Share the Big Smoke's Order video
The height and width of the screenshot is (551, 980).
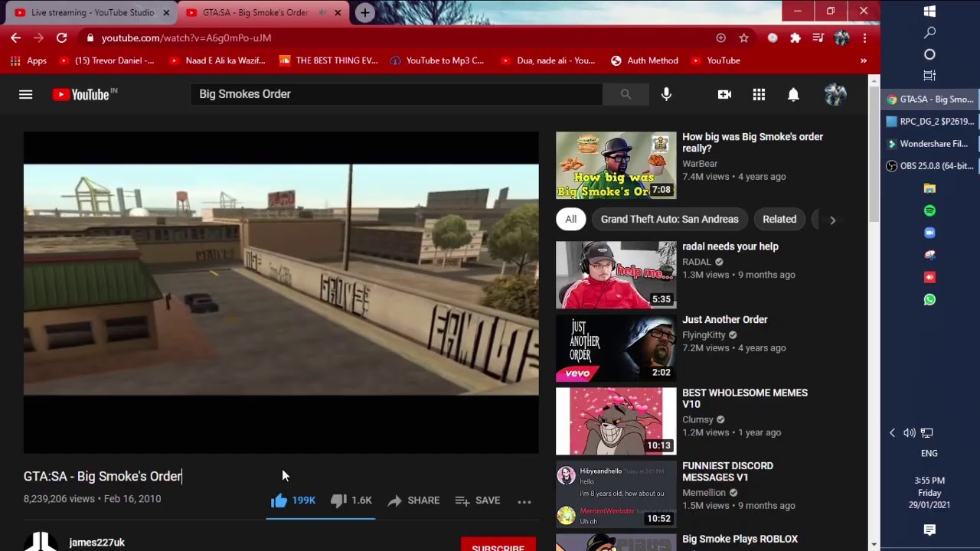click(413, 500)
